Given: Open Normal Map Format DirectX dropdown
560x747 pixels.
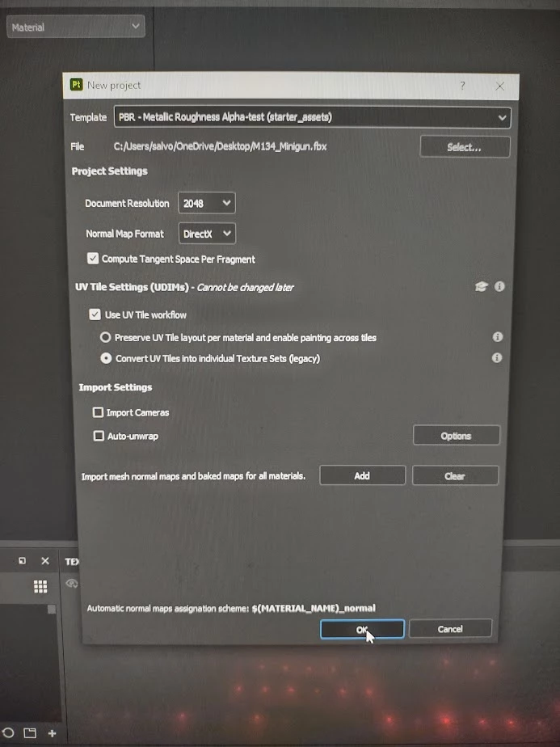Looking at the screenshot, I should (207, 234).
